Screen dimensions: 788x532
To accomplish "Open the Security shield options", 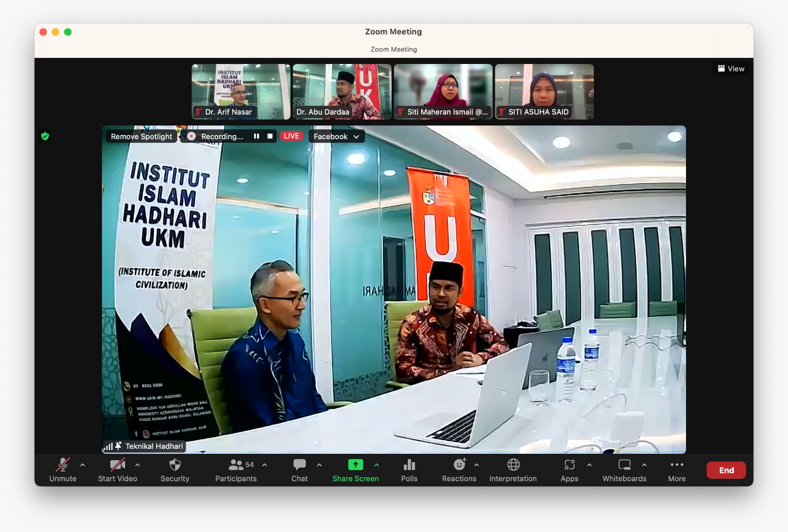I will tap(175, 470).
